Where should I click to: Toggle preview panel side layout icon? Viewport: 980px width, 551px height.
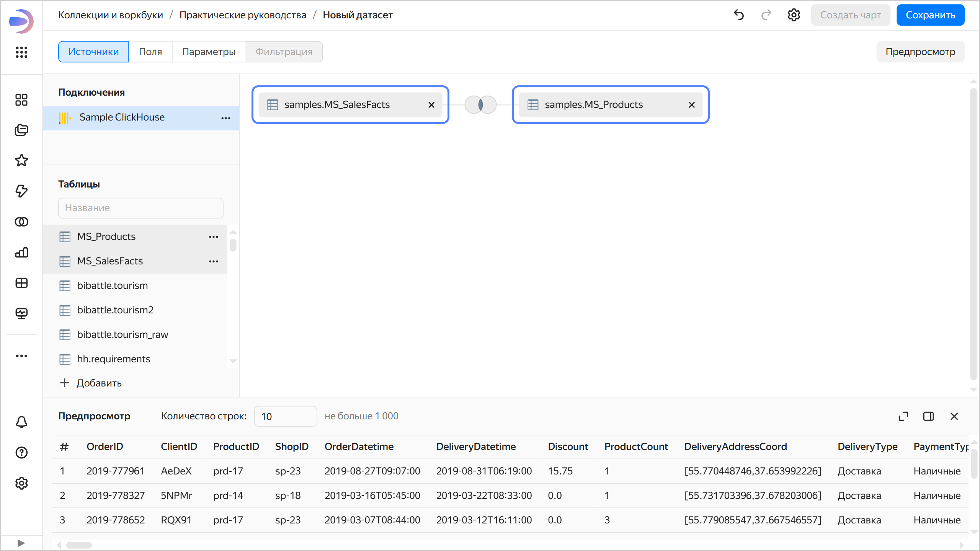click(928, 416)
